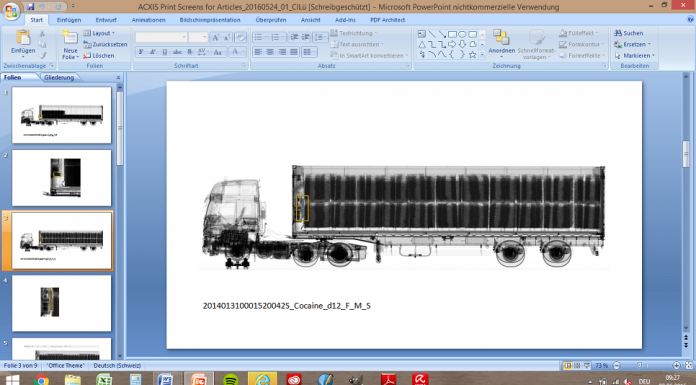The height and width of the screenshot is (385, 696).
Task: Toggle underline text formatting
Action: [x=165, y=52]
